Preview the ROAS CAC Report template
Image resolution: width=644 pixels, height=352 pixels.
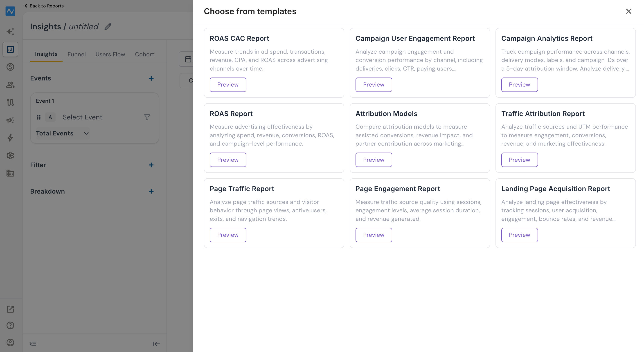(228, 85)
